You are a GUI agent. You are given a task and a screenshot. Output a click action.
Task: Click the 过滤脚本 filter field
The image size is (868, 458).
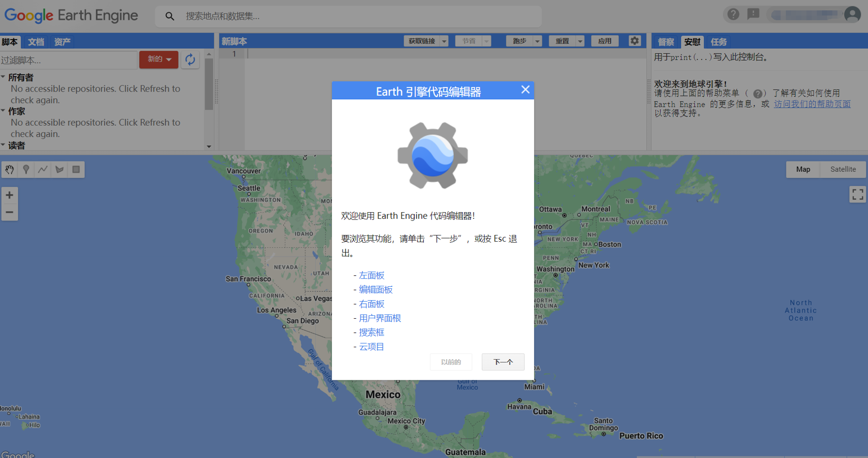[68, 60]
